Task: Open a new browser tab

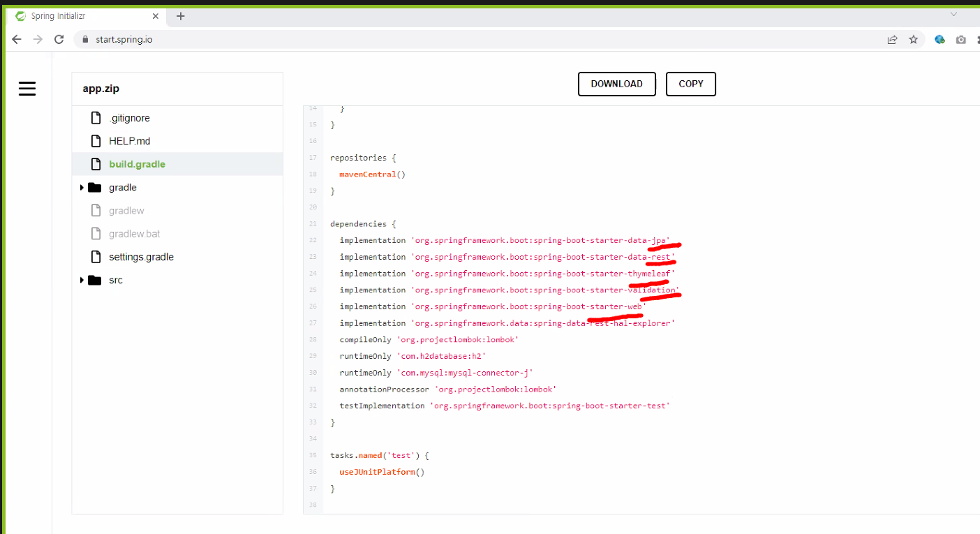Action: (x=181, y=16)
